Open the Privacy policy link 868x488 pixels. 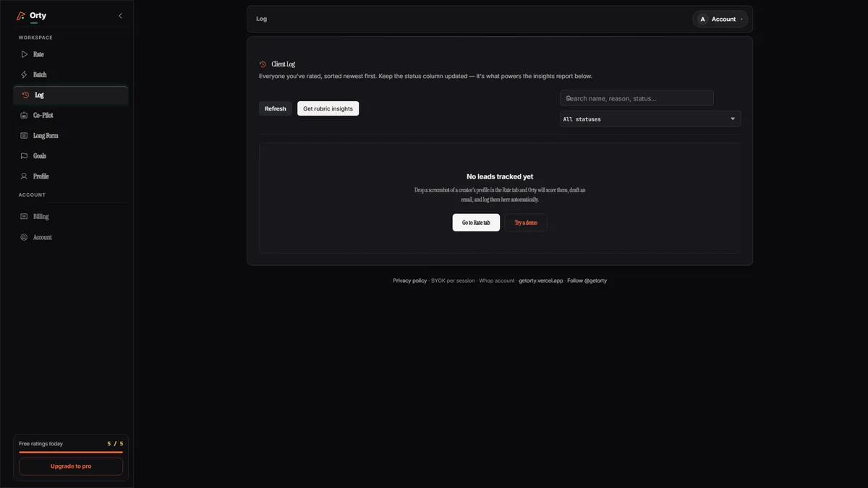(410, 281)
